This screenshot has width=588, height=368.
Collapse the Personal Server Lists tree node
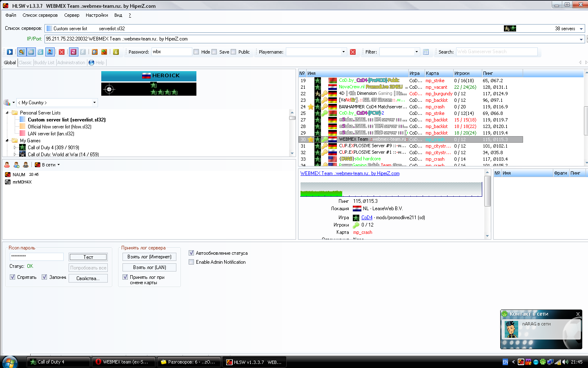pos(7,113)
